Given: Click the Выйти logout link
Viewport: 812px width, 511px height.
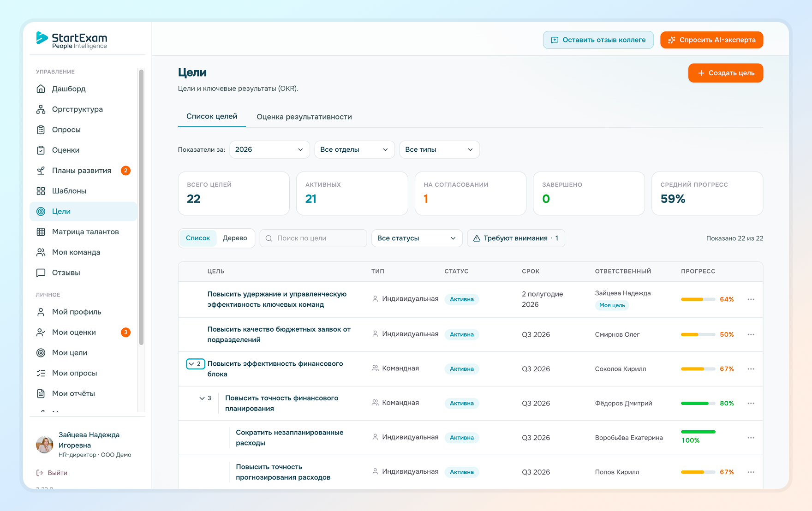Looking at the screenshot, I should (x=52, y=473).
